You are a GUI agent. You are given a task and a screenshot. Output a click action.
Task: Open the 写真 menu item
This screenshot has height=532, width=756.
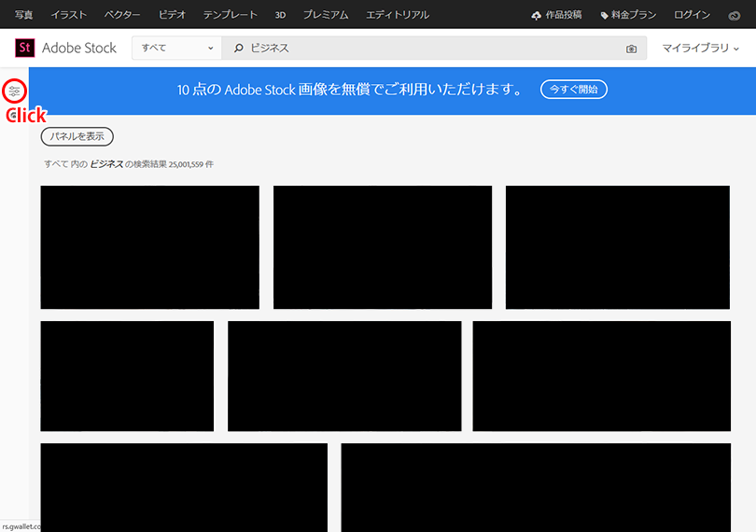23,15
